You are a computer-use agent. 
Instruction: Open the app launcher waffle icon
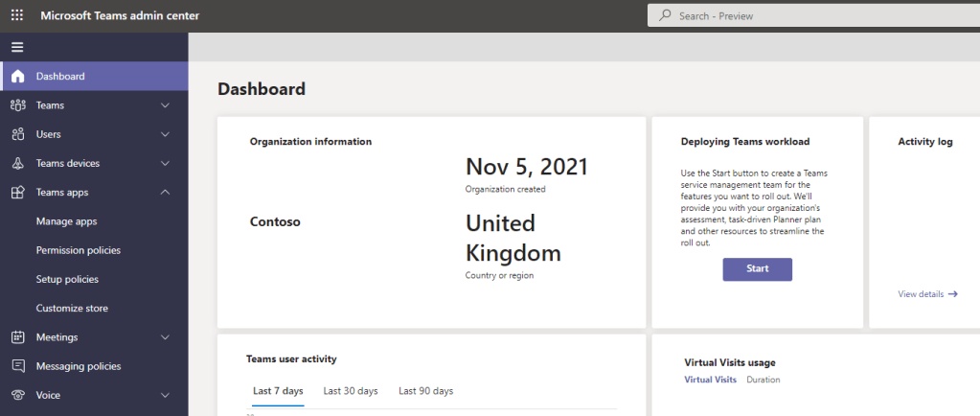17,15
